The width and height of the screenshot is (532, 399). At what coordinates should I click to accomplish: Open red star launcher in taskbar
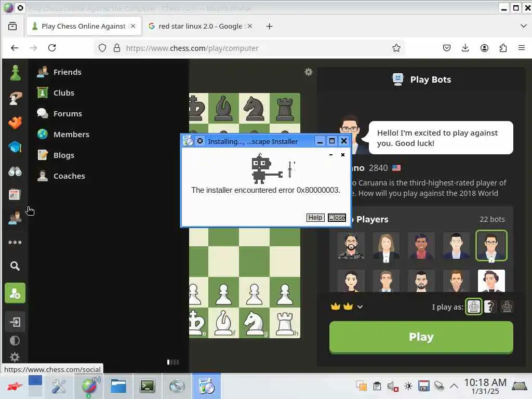pyautogui.click(x=15, y=386)
